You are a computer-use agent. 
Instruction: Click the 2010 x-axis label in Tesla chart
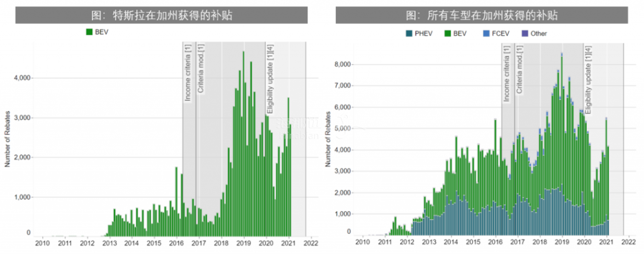tap(42, 243)
